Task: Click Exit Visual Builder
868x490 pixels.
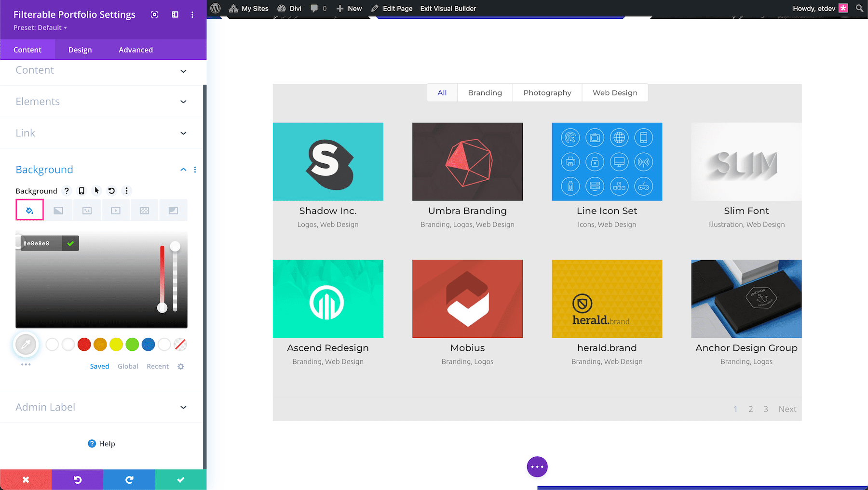Action: pos(448,8)
